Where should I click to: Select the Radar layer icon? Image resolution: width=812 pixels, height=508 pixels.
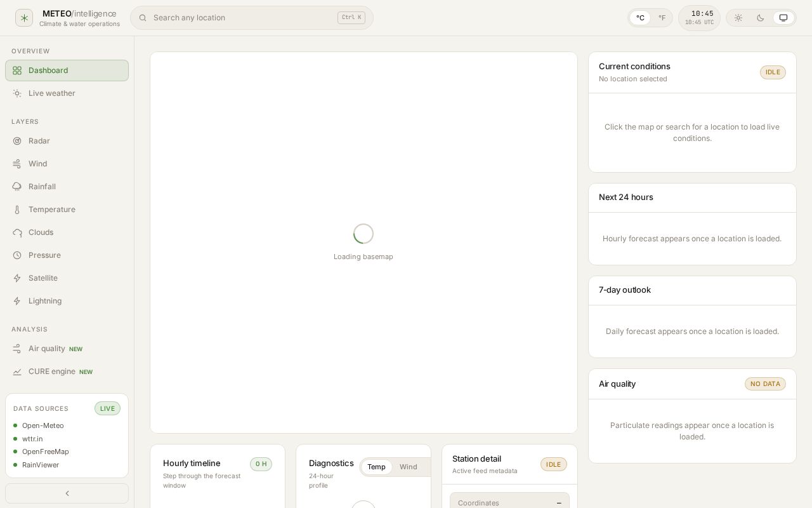click(17, 141)
